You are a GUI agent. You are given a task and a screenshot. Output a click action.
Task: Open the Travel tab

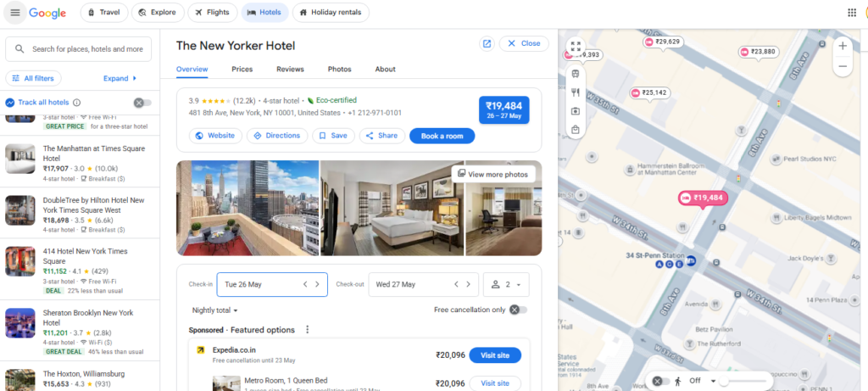click(104, 12)
